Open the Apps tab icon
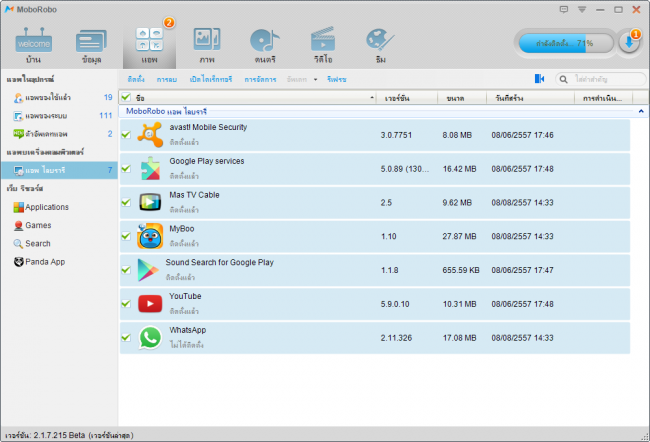Screen dimensions: 650x442 (x=149, y=40)
